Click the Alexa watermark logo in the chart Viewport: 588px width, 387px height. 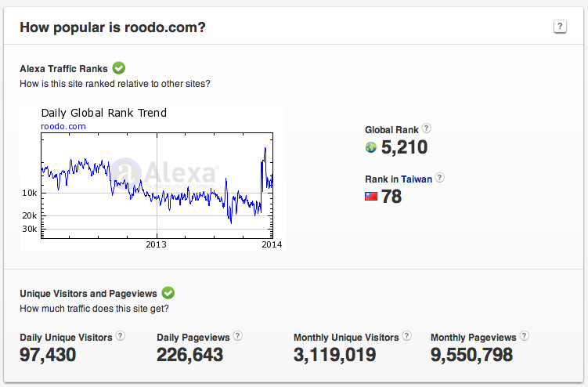click(164, 172)
